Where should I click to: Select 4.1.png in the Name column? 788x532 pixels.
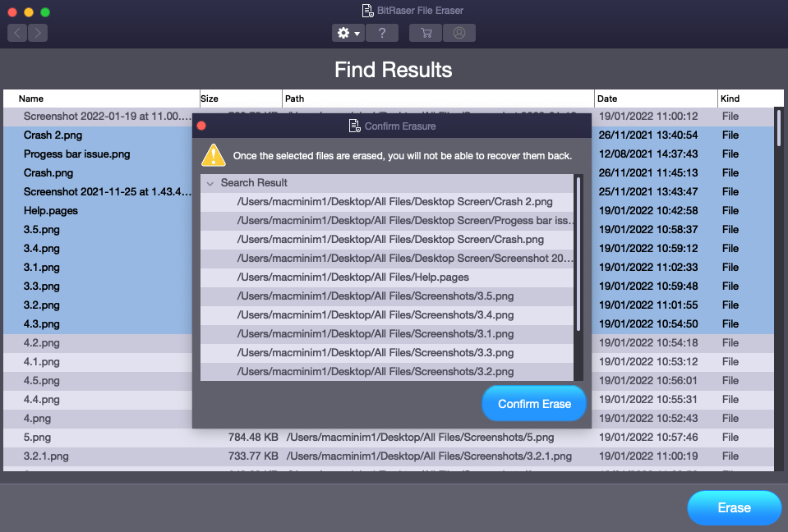42,362
